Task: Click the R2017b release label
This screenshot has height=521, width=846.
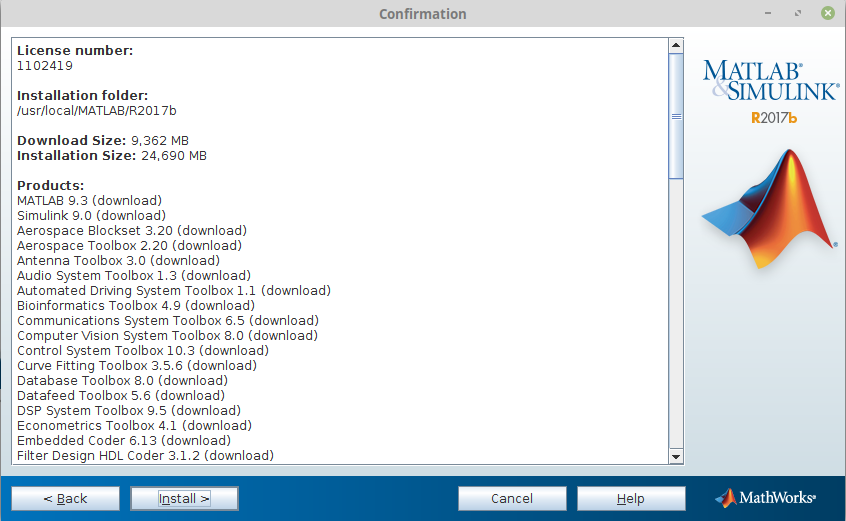Action: pos(774,118)
